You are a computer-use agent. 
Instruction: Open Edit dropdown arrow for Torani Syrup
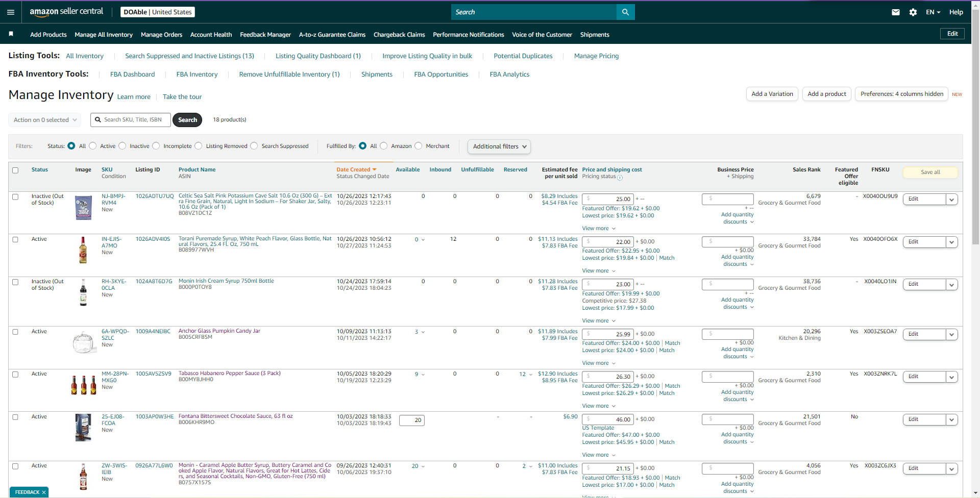tap(951, 242)
